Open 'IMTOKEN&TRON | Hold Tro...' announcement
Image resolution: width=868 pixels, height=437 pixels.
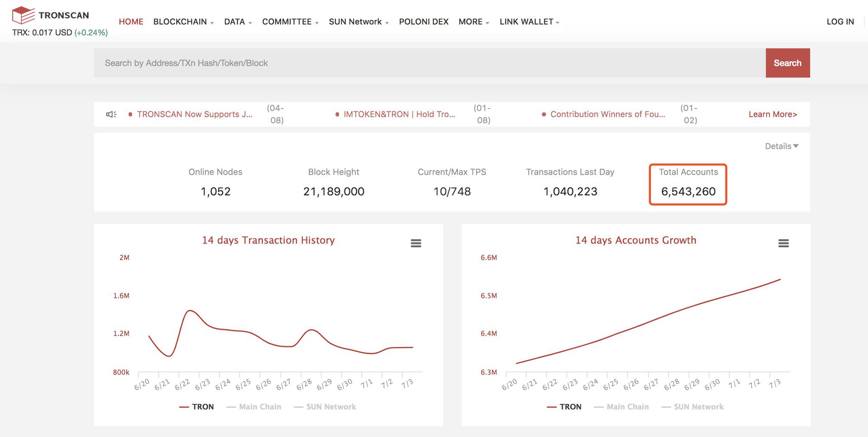point(399,114)
